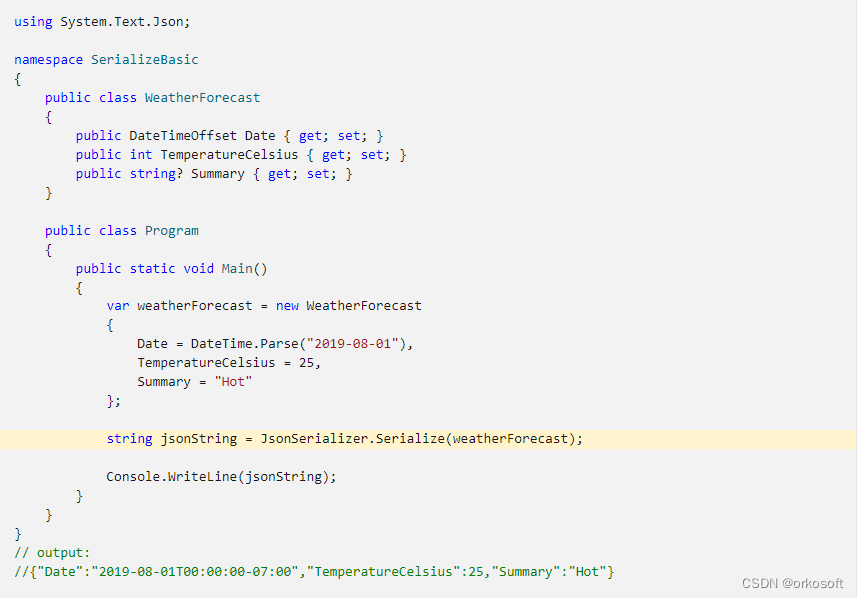Click the Console.WriteLine(jsonString) statement
The height and width of the screenshot is (598, 859).
[x=221, y=477]
